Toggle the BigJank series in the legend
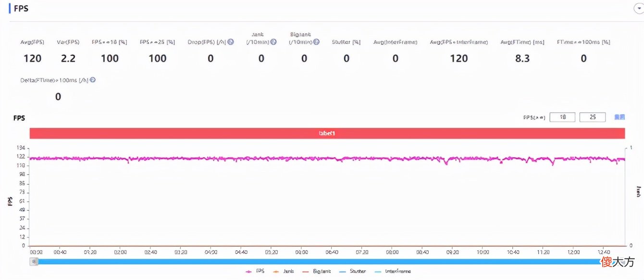This screenshot has height=280, width=644. pyautogui.click(x=316, y=271)
